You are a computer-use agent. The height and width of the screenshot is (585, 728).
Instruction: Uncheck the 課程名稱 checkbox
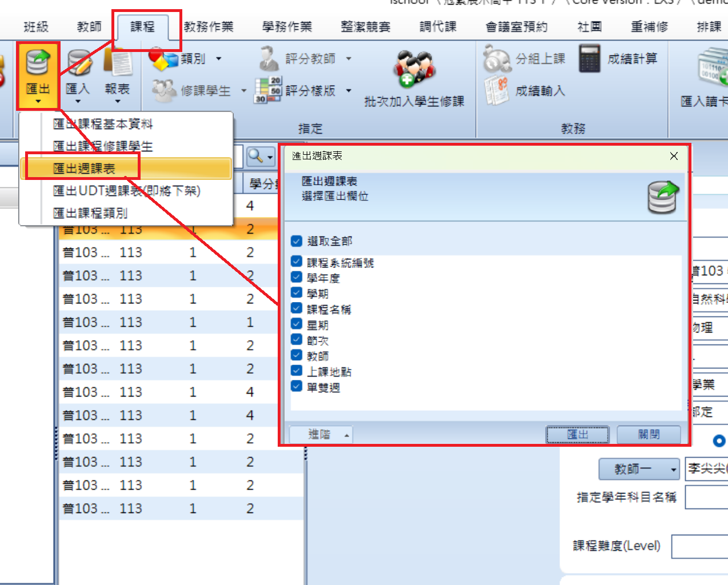pyautogui.click(x=297, y=308)
